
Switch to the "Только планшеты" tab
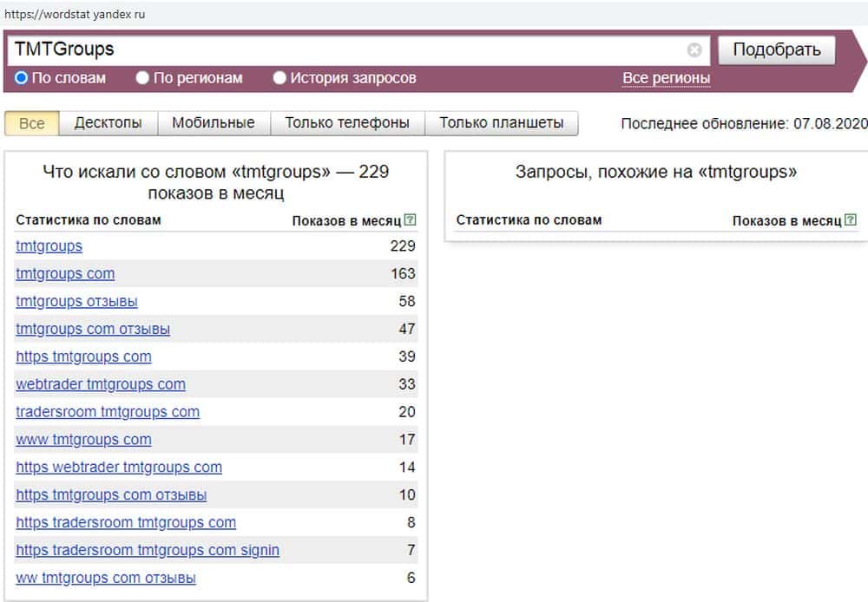(x=502, y=123)
